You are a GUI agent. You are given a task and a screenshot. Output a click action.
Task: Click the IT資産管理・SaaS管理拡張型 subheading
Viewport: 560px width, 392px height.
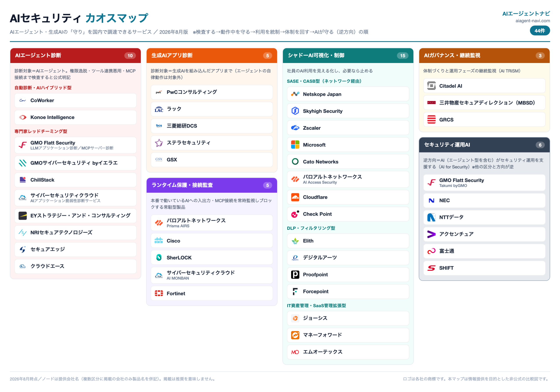pyautogui.click(x=316, y=306)
